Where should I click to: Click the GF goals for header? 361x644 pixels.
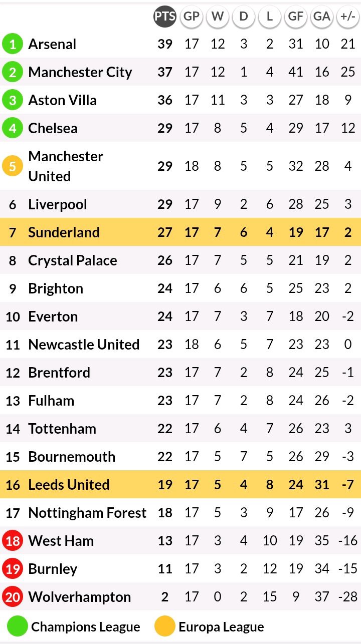[x=295, y=17]
